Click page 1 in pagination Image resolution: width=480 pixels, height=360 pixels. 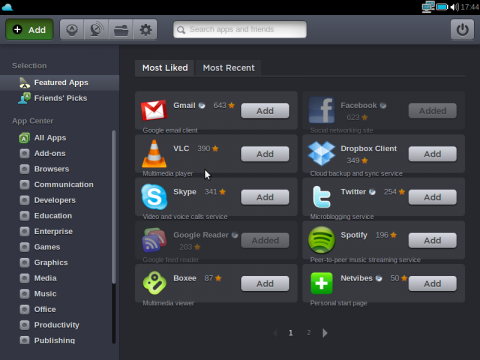(x=291, y=333)
